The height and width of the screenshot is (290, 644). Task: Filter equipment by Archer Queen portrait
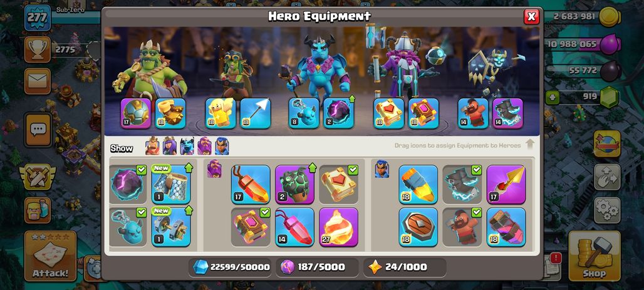coord(170,146)
